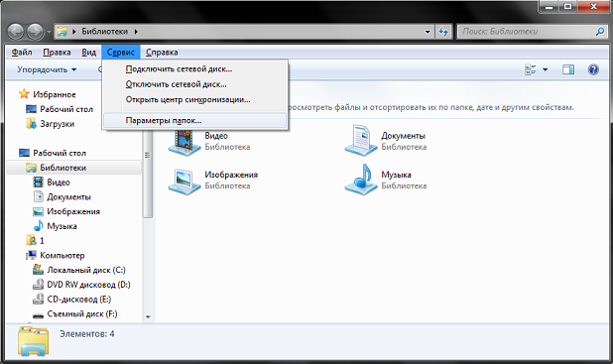Select CD-дисковод (E:) in tree

(x=79, y=300)
